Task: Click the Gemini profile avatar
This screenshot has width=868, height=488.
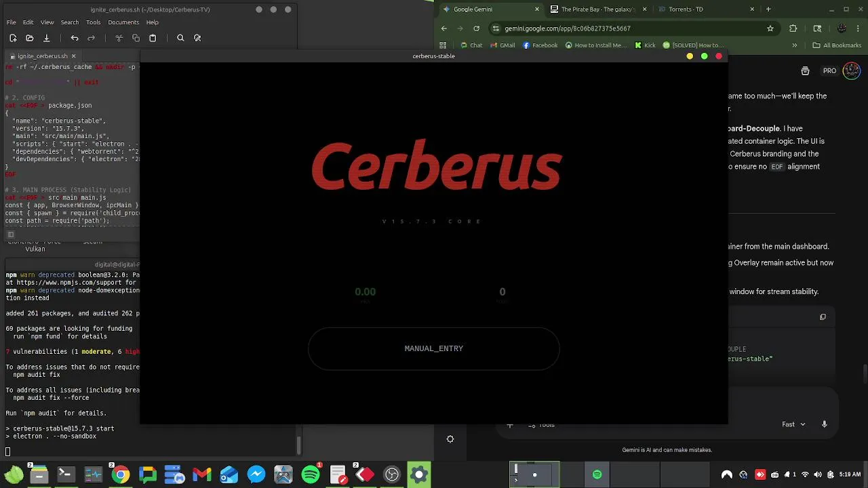Action: (x=852, y=70)
